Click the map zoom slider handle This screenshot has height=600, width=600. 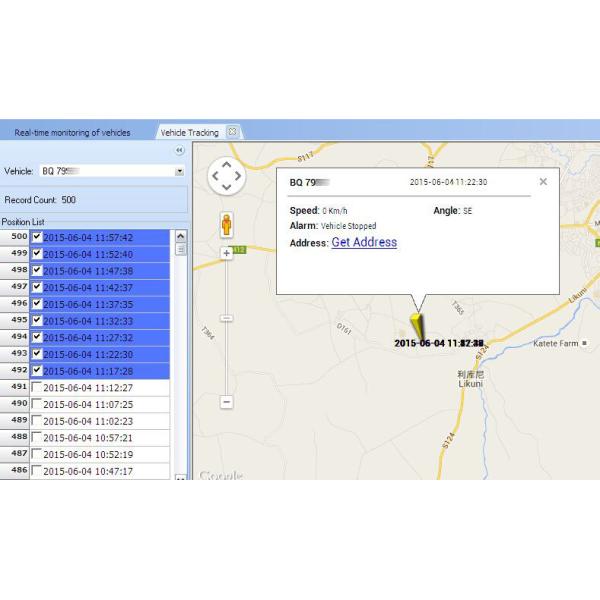point(227,318)
